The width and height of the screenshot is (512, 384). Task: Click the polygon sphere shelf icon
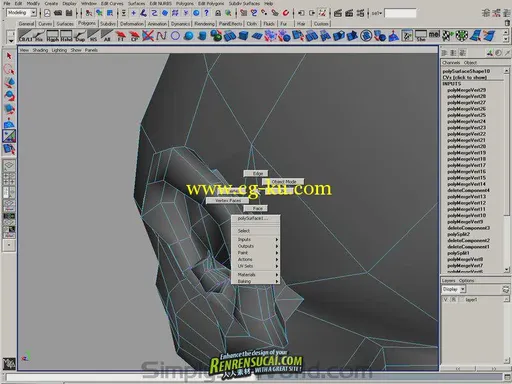click(x=189, y=35)
